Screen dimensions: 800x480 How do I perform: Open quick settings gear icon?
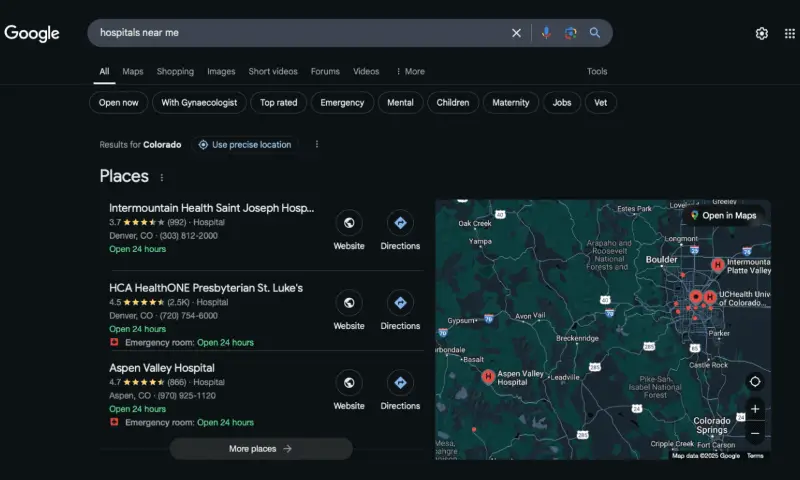761,34
